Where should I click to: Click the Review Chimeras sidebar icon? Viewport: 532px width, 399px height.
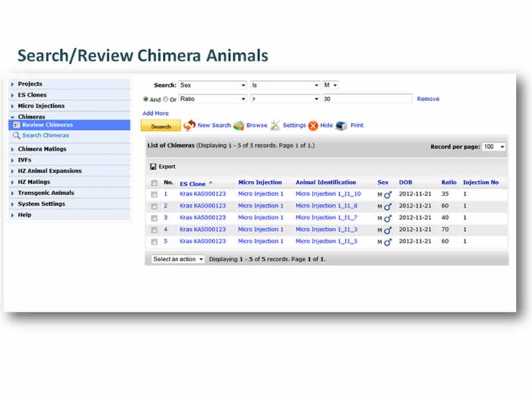click(x=17, y=125)
